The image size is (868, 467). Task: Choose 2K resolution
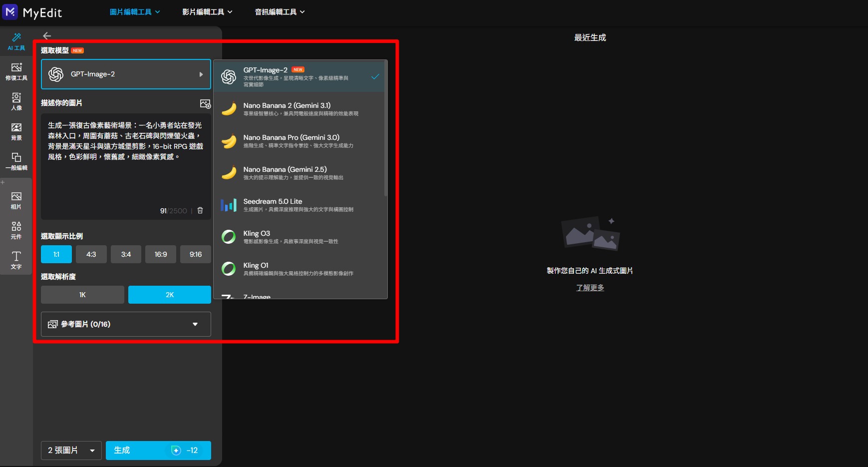[x=170, y=295]
